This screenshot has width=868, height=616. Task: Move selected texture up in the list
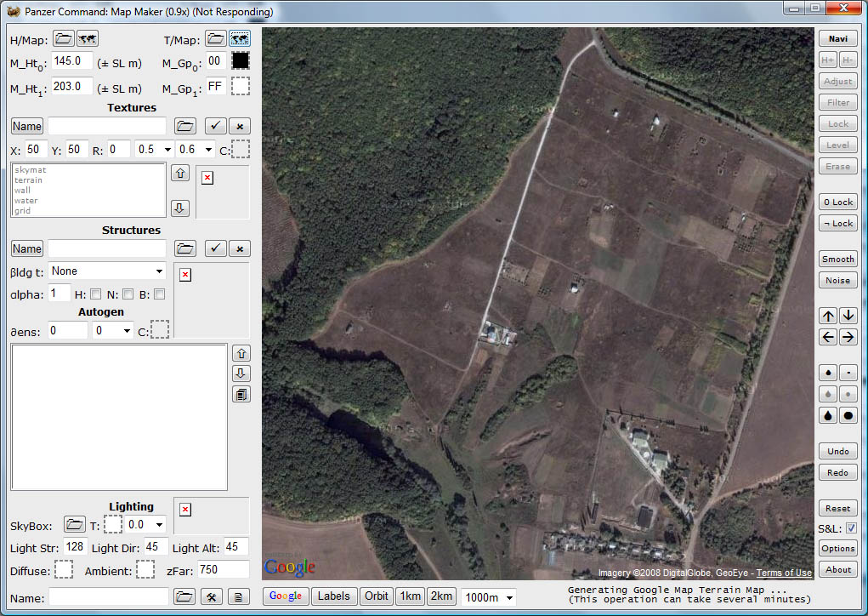pyautogui.click(x=180, y=174)
